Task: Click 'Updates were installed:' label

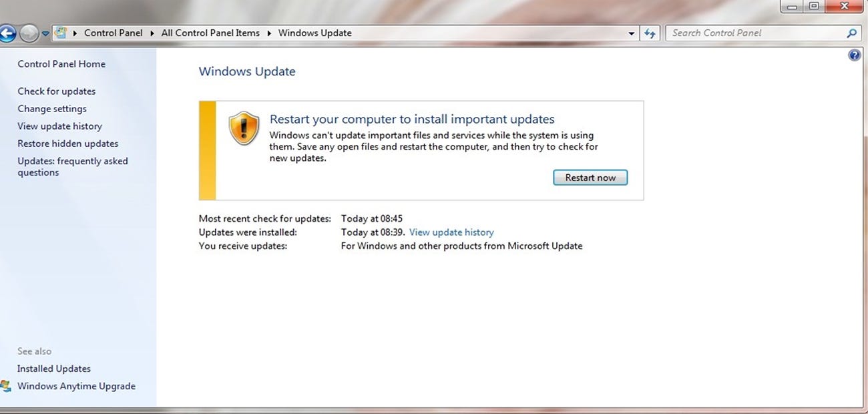Action: point(248,232)
